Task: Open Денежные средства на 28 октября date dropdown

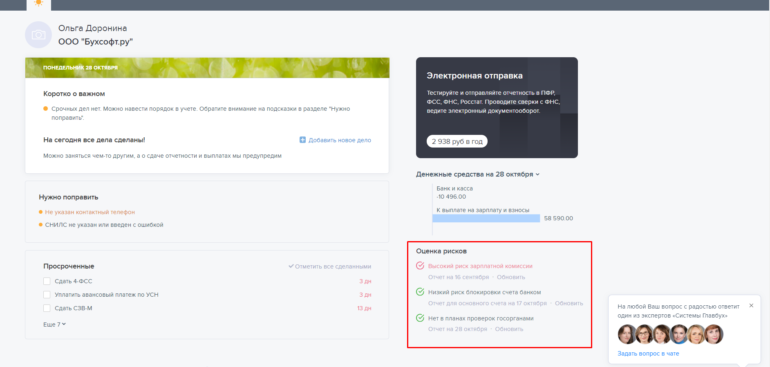Action: 538,174
